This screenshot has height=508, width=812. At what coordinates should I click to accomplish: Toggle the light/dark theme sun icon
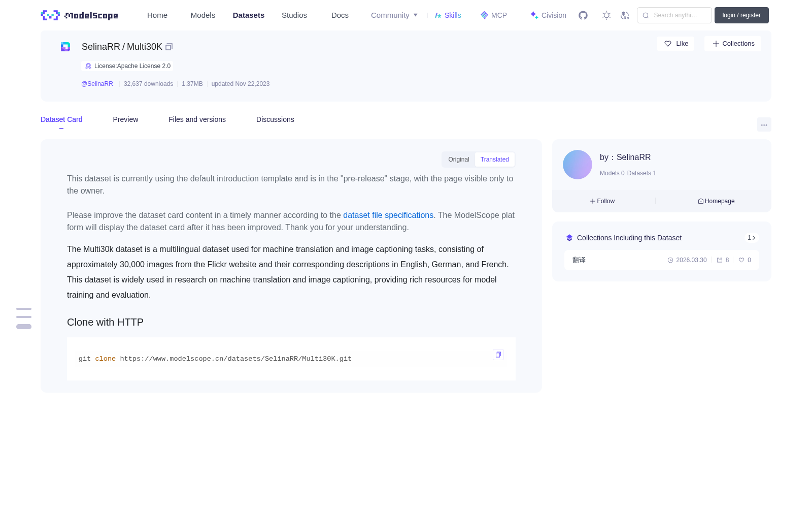pyautogui.click(x=606, y=15)
